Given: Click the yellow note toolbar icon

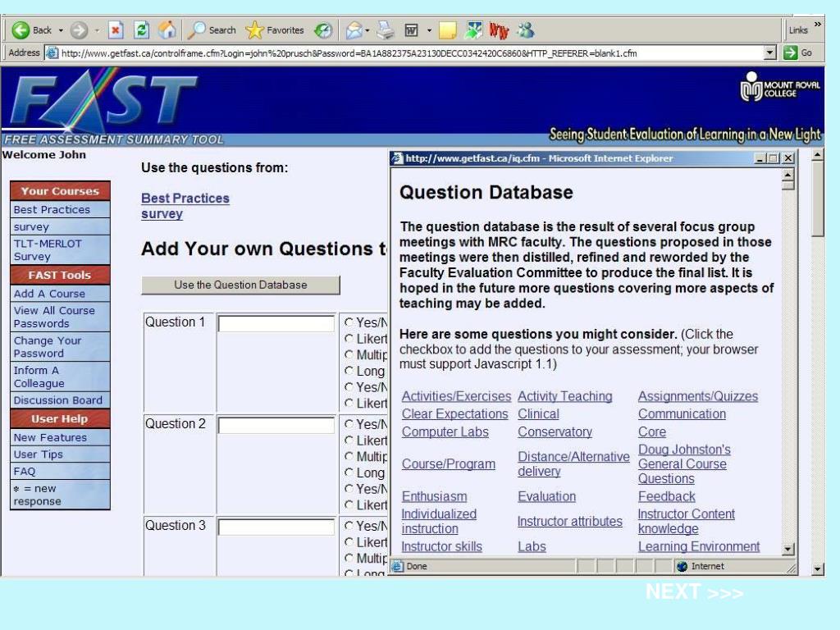Looking at the screenshot, I should [447, 30].
